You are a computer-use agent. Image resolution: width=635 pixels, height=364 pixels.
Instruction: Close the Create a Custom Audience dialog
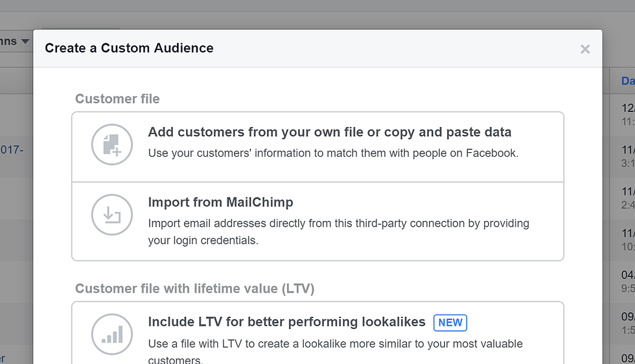584,49
